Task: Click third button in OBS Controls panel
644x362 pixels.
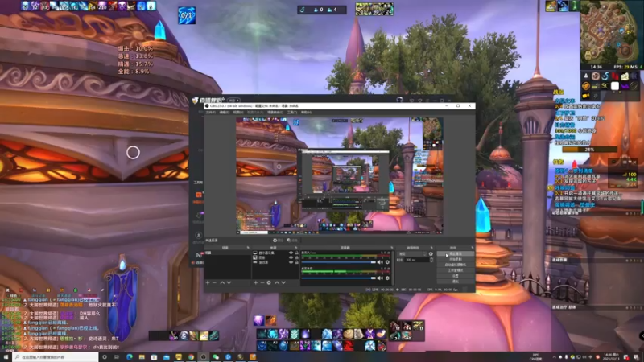Action: point(456,265)
